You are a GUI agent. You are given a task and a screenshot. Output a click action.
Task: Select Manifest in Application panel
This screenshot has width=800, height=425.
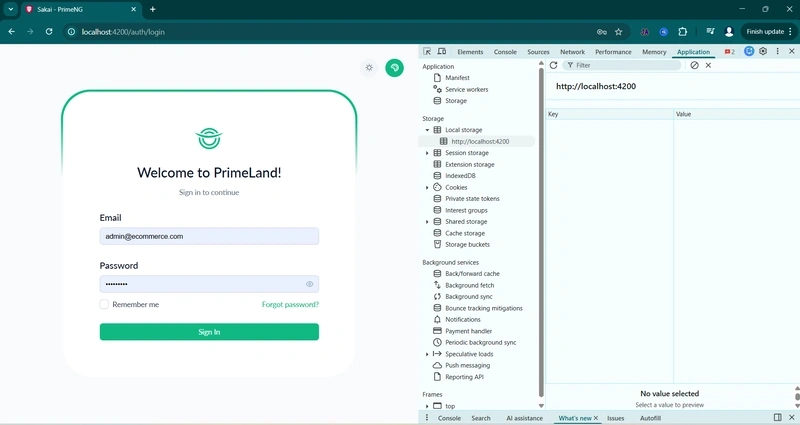click(x=457, y=78)
